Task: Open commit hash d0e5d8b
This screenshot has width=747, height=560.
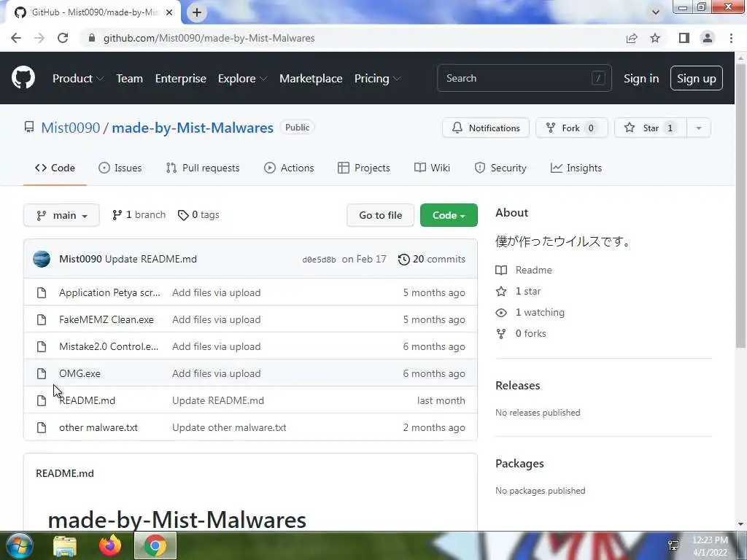Action: pos(319,260)
